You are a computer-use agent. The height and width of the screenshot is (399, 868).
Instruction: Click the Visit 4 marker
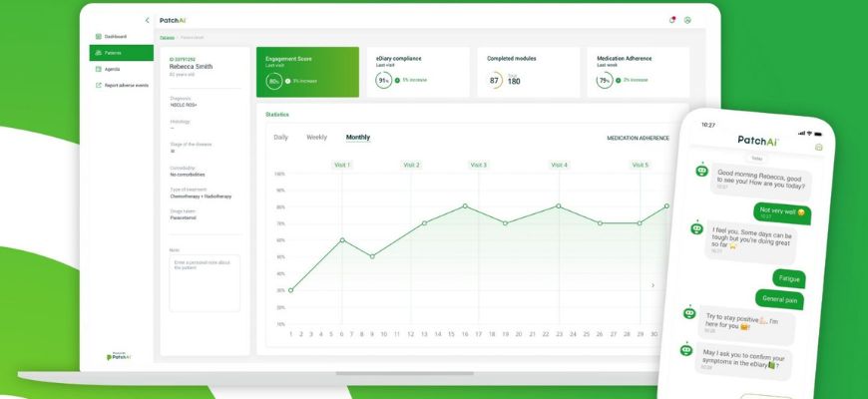(559, 165)
